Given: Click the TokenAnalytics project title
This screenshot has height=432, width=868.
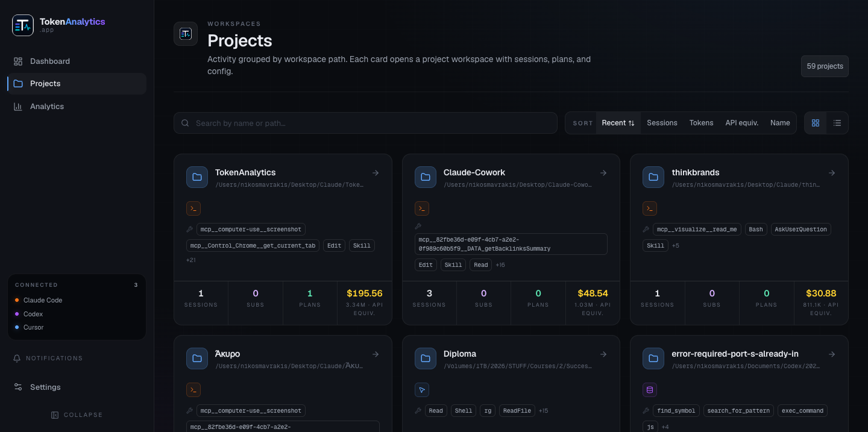Looking at the screenshot, I should click(x=245, y=172).
